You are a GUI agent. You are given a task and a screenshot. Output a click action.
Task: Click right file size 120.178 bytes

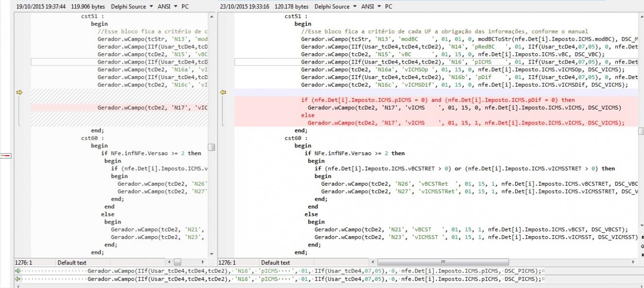[292, 7]
